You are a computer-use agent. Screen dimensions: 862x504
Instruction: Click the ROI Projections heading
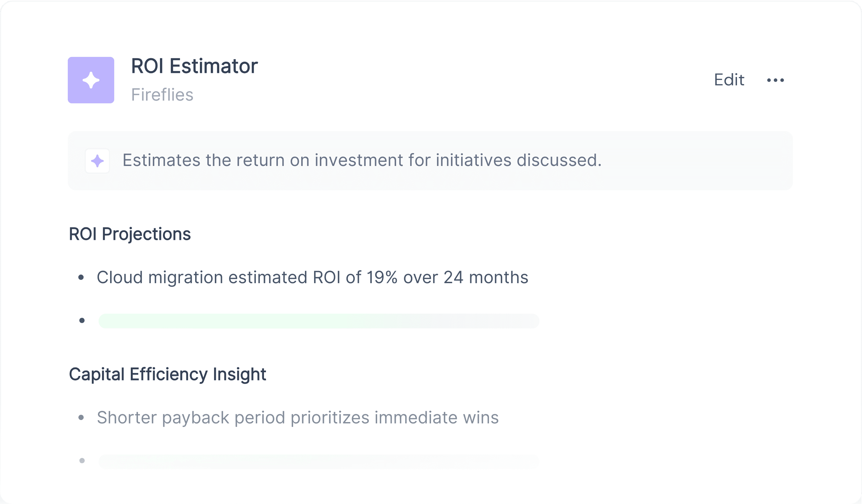pos(130,234)
